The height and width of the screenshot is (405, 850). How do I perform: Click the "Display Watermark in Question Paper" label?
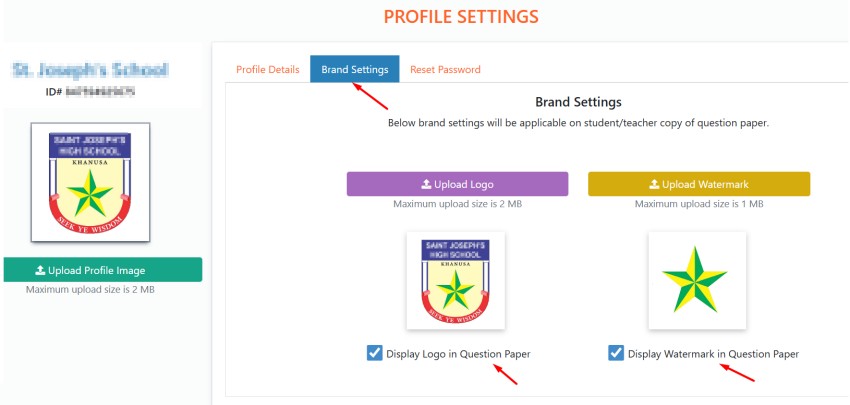(713, 354)
